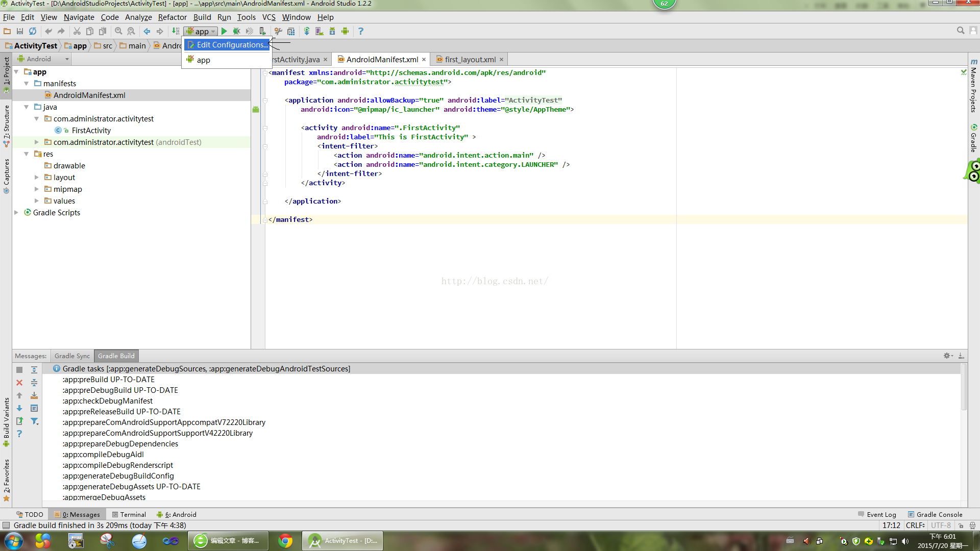Expand the androidTest package node
The height and width of the screenshot is (551, 980).
[x=37, y=142]
